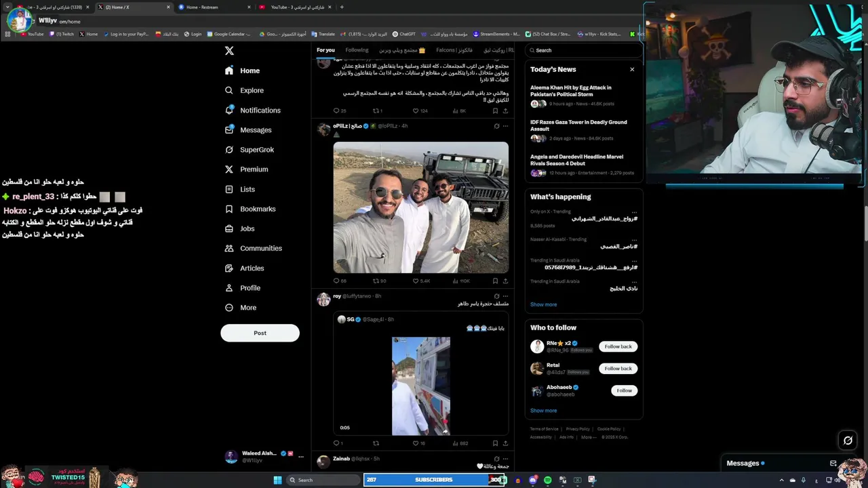This screenshot has width=868, height=488.
Task: Close the Today's News panel
Action: (632, 69)
